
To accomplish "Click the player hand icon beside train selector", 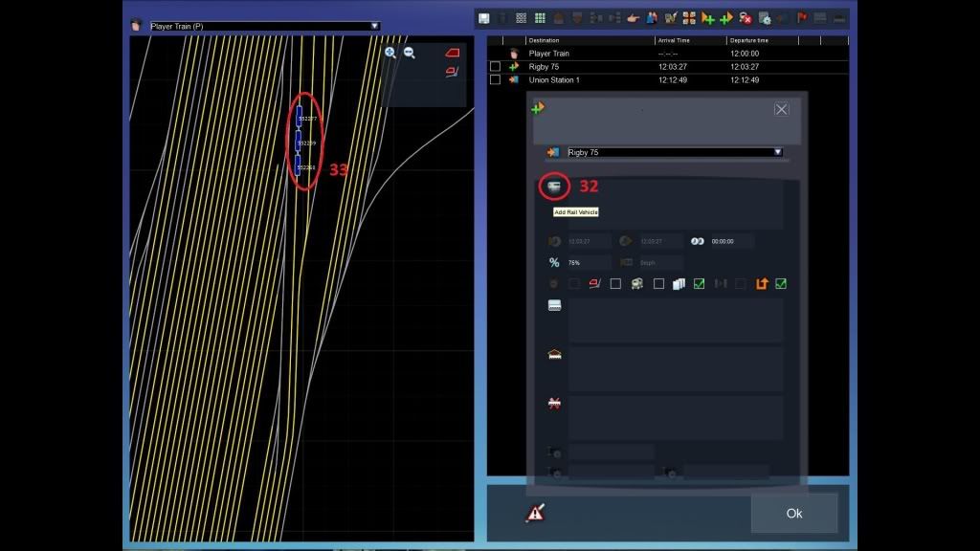I will (x=136, y=26).
